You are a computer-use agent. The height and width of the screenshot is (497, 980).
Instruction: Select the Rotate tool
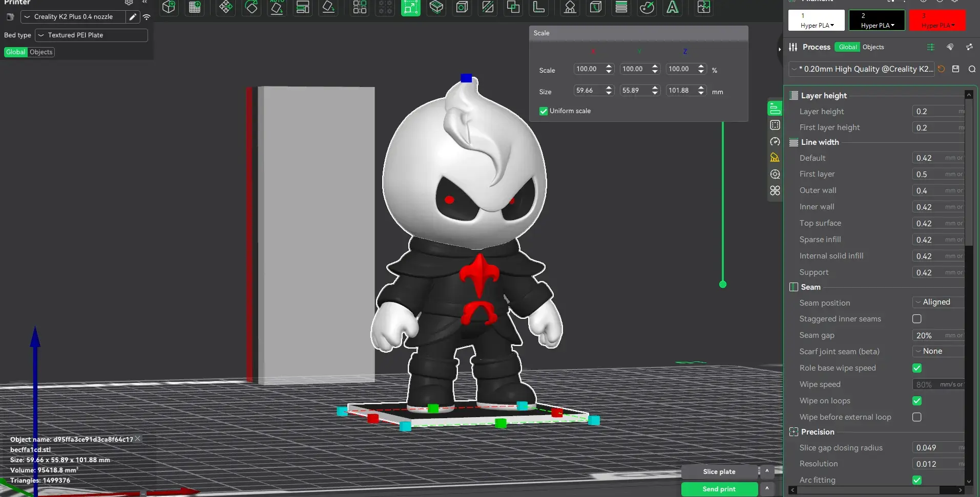click(252, 7)
